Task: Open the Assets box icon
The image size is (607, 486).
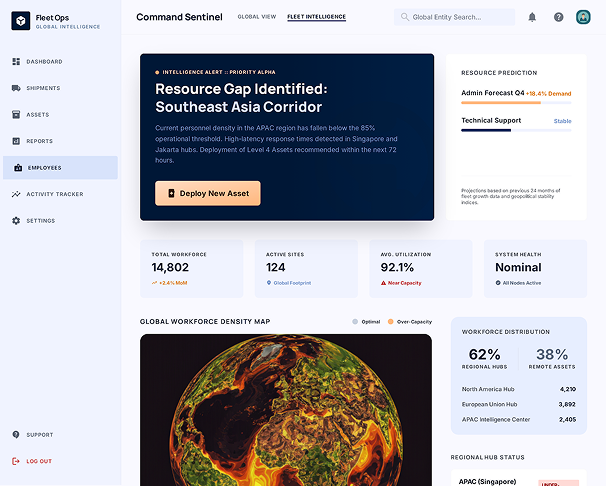Action: [x=16, y=114]
